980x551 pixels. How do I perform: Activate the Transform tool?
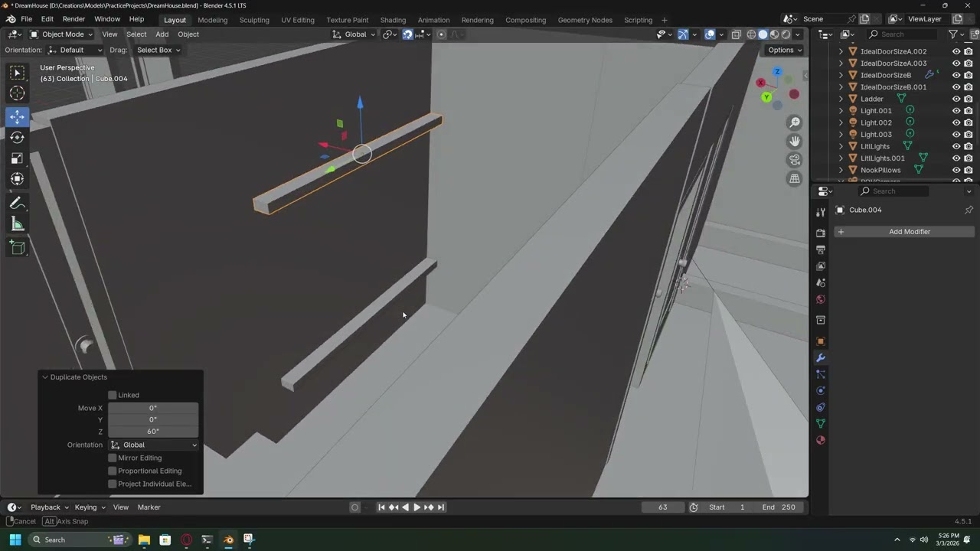click(x=17, y=178)
